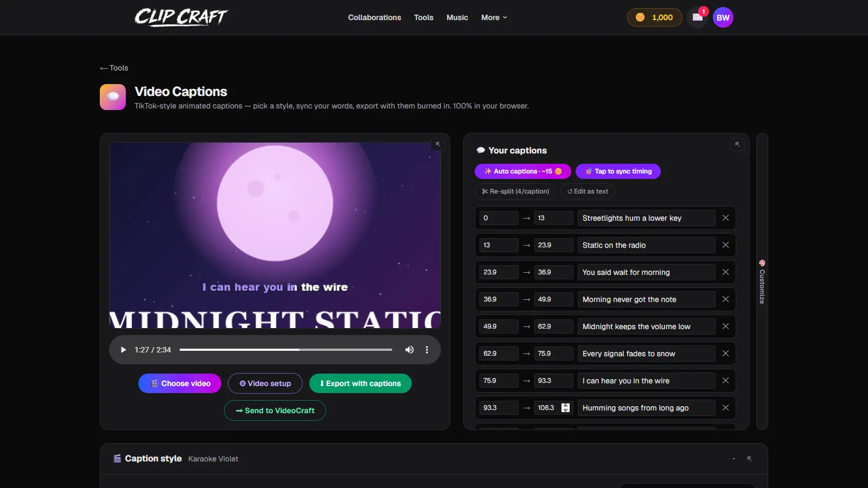This screenshot has width=868, height=488.
Task: Go to the Music page
Action: [457, 17]
